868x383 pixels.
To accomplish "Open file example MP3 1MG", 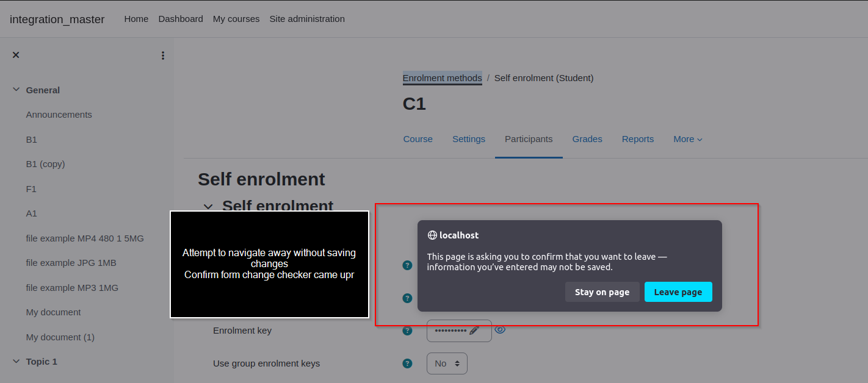I will (x=72, y=288).
